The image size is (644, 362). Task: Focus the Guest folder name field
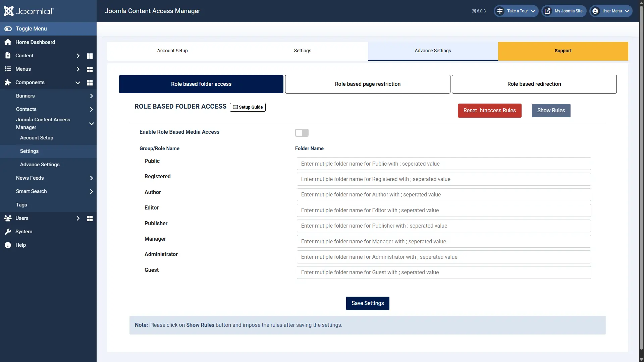coord(444,273)
